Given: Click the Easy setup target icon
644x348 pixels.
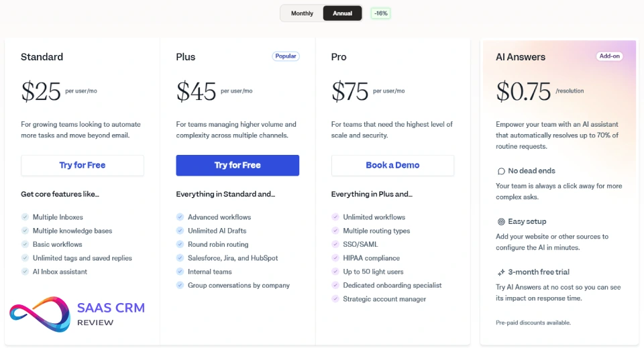Looking at the screenshot, I should click(x=501, y=222).
